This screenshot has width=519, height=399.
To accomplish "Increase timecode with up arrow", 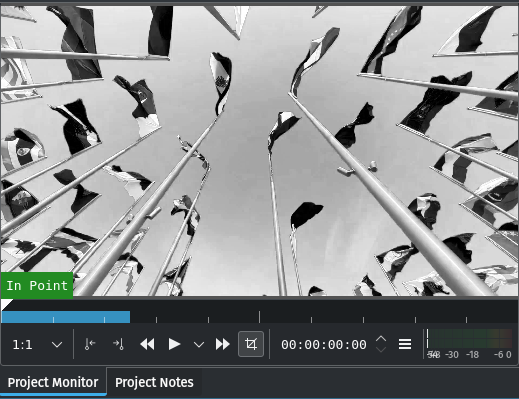I will pyautogui.click(x=381, y=339).
